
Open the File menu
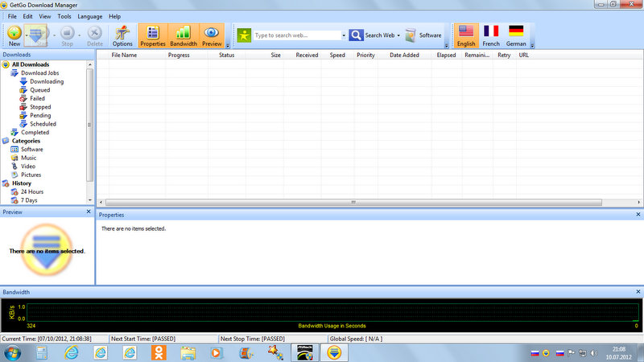pos(12,16)
